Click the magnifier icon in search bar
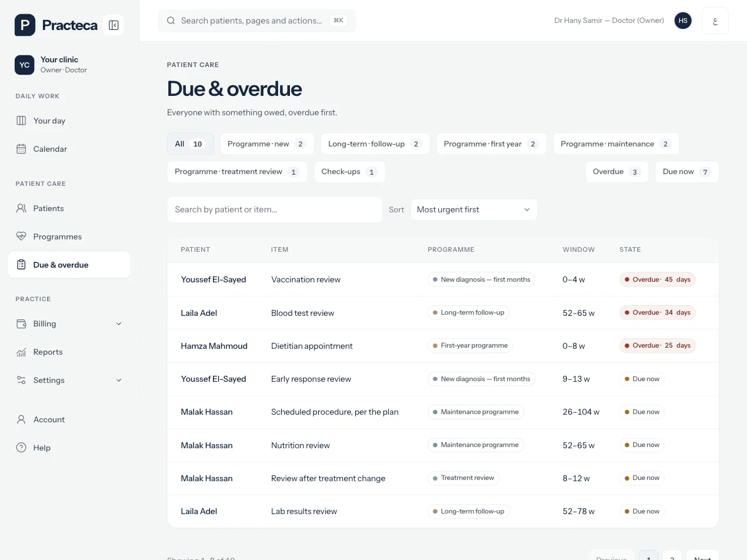This screenshot has width=747, height=560. tap(171, 21)
